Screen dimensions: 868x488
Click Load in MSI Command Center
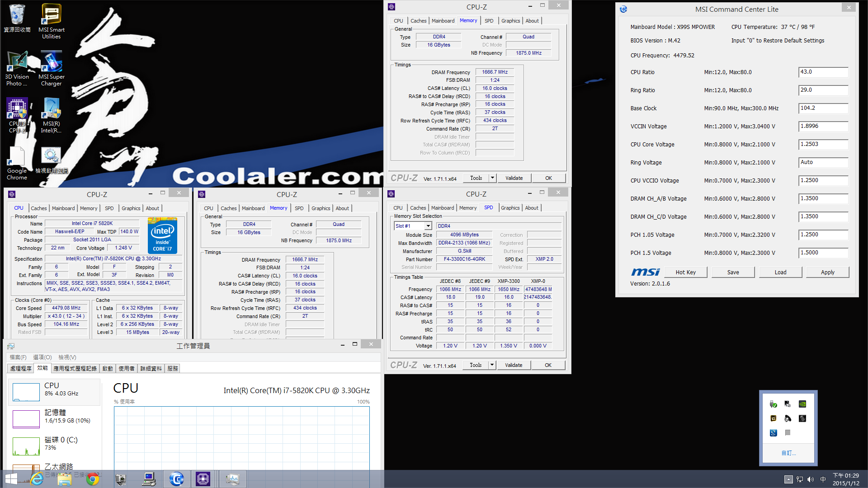click(x=780, y=272)
